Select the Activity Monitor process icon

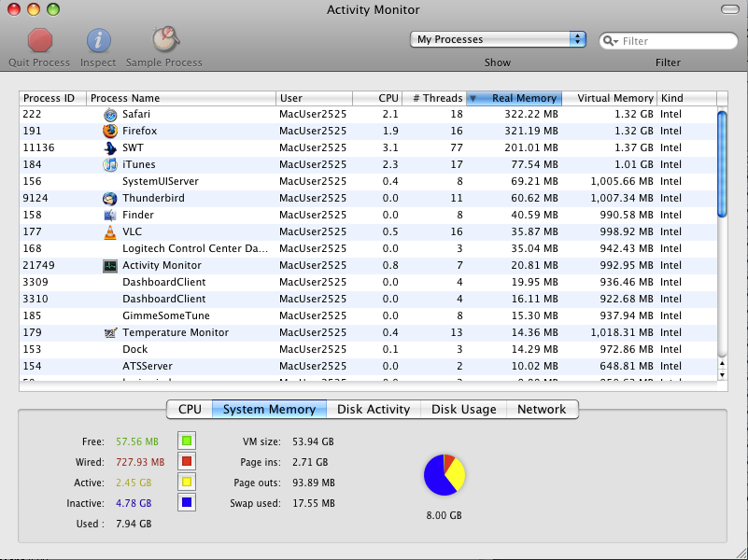[110, 265]
